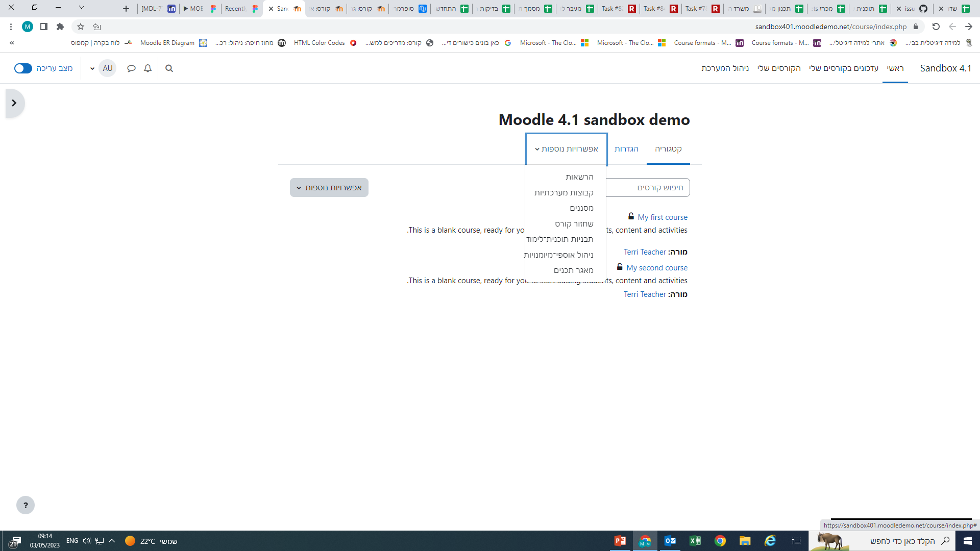Click the Windows Start button

pyautogui.click(x=968, y=541)
